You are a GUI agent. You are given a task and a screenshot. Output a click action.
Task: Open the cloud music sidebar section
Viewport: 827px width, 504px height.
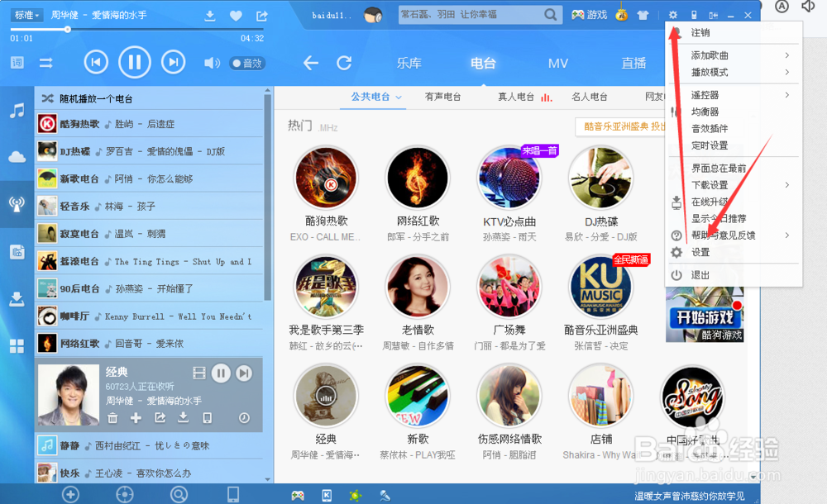[17, 157]
